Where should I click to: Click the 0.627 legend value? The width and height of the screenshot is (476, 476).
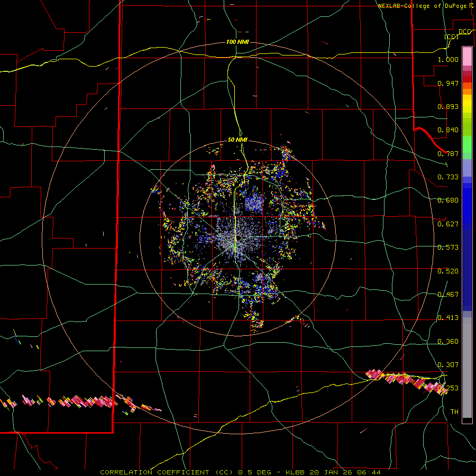click(x=448, y=224)
